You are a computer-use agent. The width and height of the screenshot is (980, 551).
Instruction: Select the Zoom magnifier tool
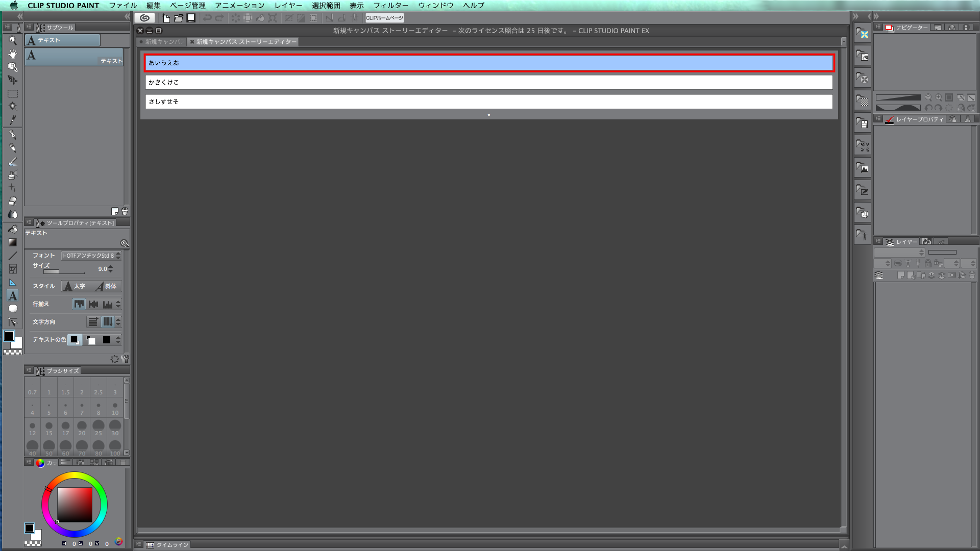pos(13,40)
